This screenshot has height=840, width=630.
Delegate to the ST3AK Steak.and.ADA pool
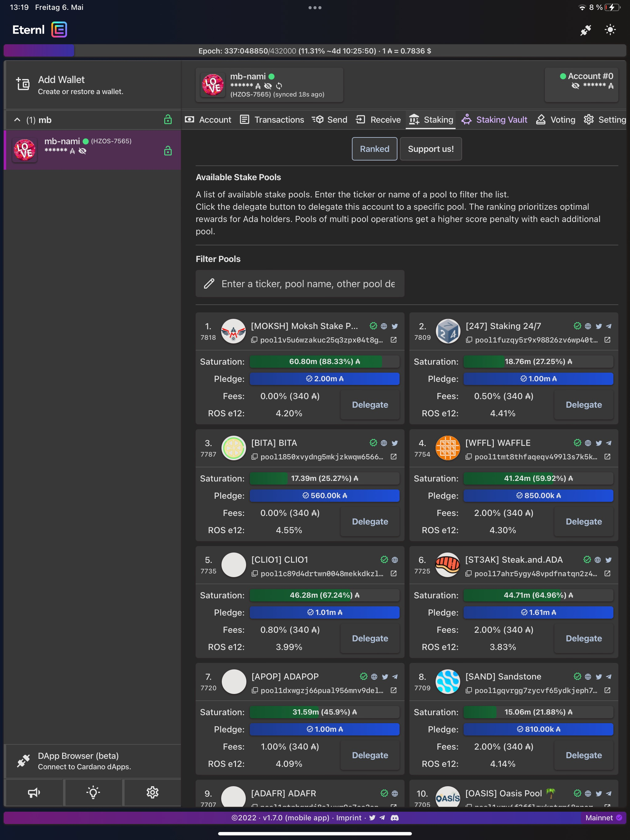[584, 639]
